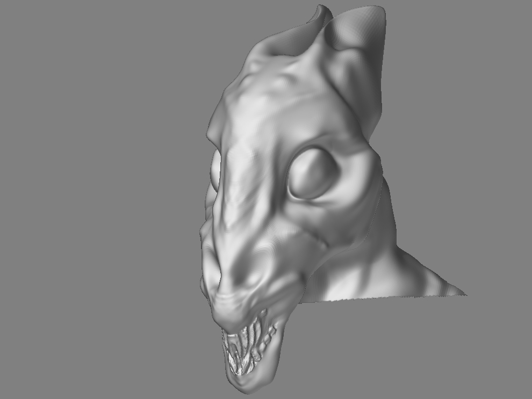Click the creature's large bulging eye
The height and width of the screenshot is (399, 532).
[313, 174]
